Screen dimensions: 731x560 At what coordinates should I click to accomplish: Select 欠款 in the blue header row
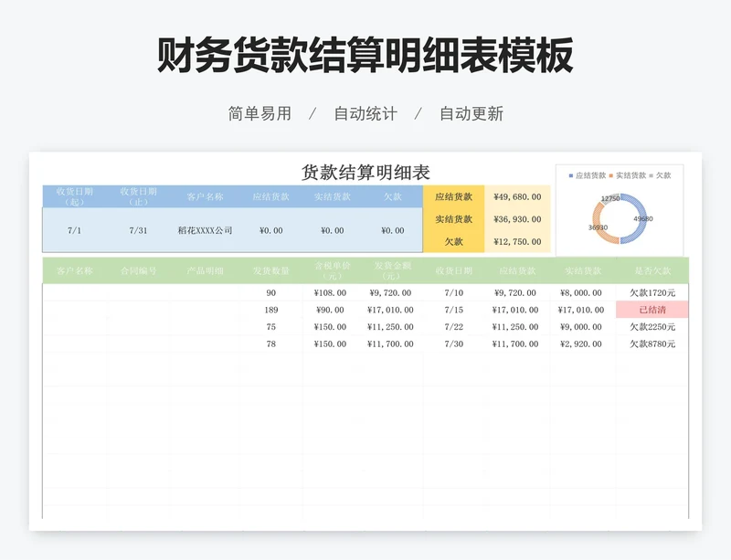393,196
